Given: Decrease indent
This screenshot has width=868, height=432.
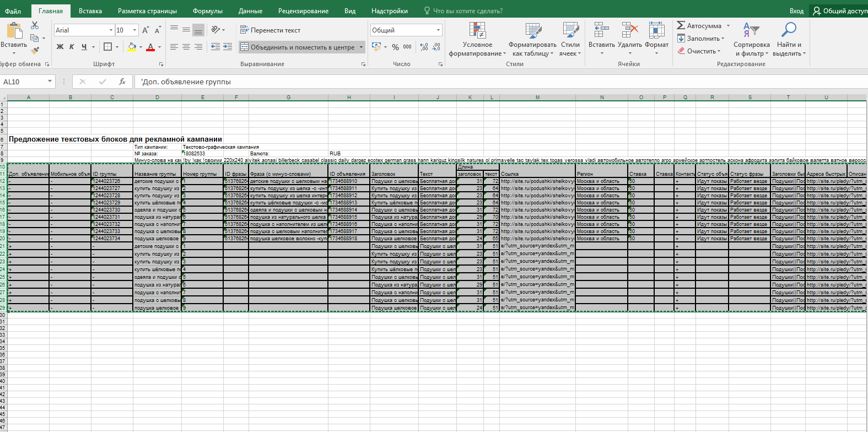Looking at the screenshot, I should point(215,47).
